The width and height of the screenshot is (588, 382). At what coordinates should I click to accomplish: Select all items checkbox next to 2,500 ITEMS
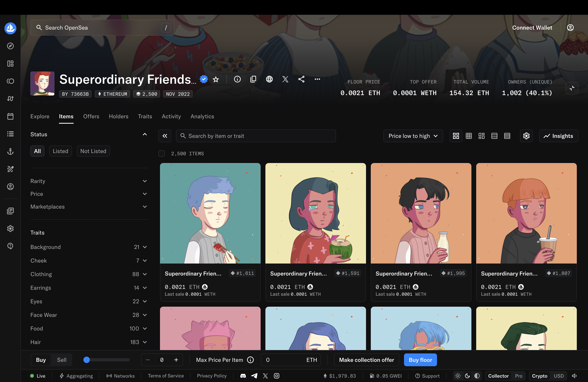click(162, 153)
